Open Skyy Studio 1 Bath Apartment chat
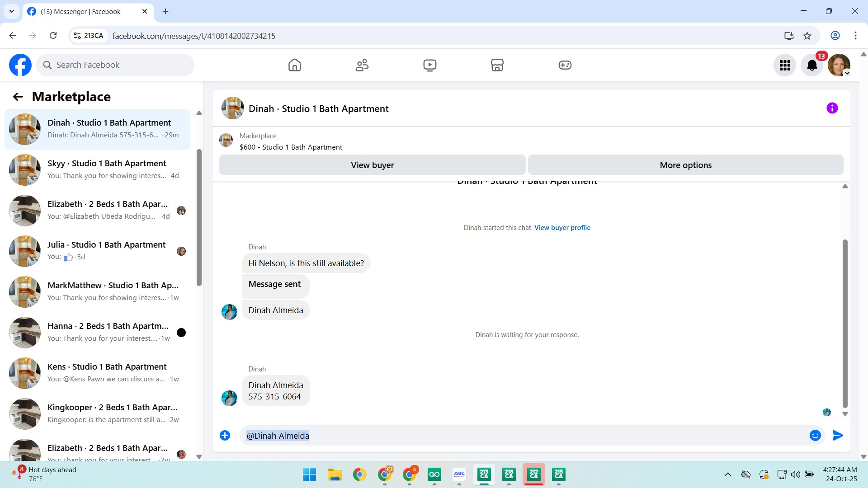This screenshot has width=868, height=488. (x=97, y=169)
